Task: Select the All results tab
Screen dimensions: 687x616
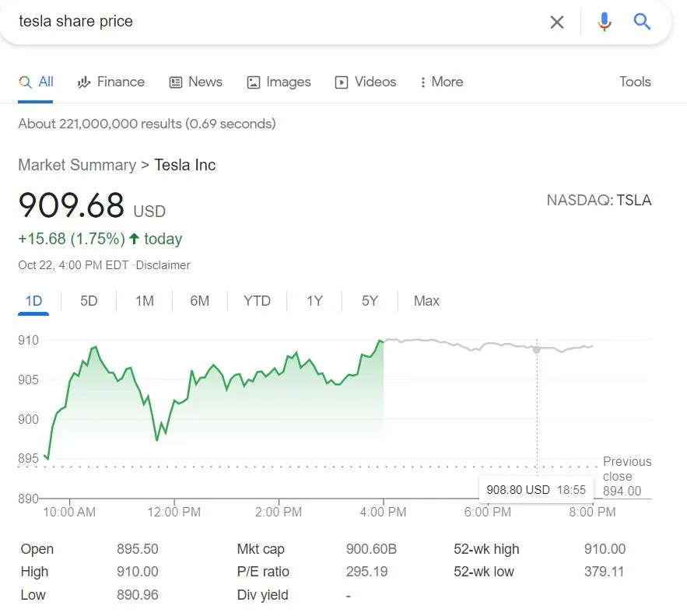Action: point(36,82)
